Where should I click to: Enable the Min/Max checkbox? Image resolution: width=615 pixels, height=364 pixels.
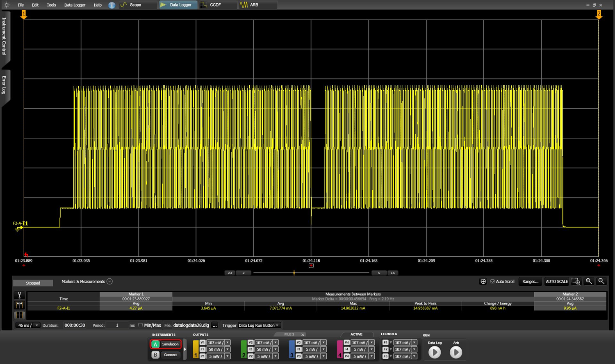pos(140,325)
